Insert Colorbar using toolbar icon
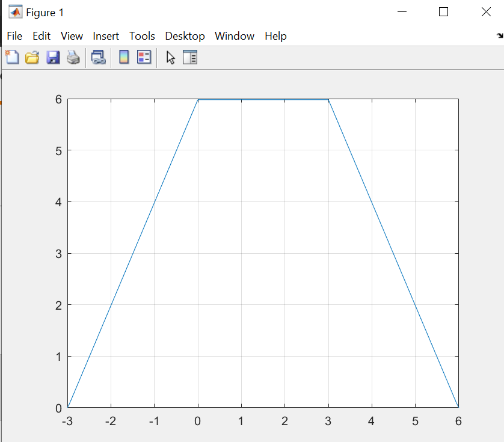 click(x=124, y=57)
